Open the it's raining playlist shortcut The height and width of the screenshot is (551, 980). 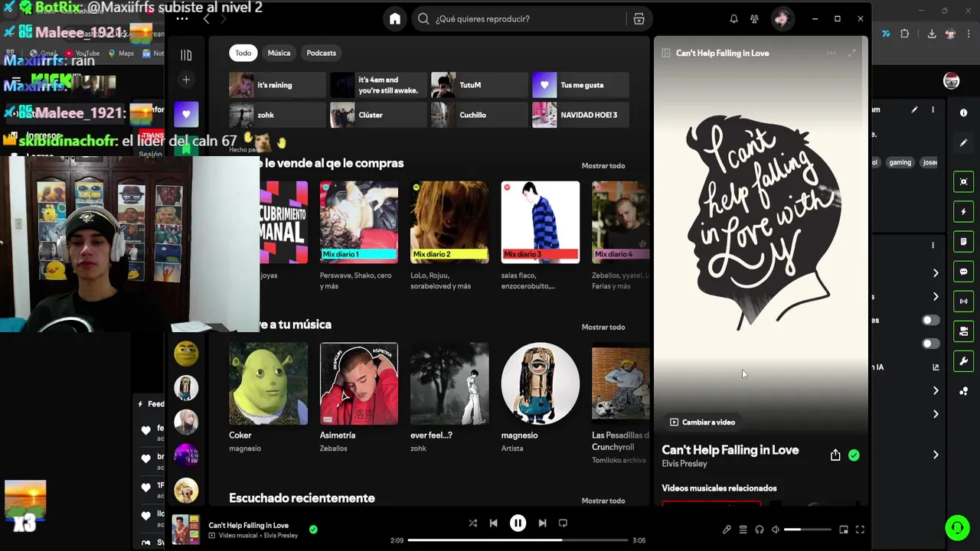click(277, 85)
